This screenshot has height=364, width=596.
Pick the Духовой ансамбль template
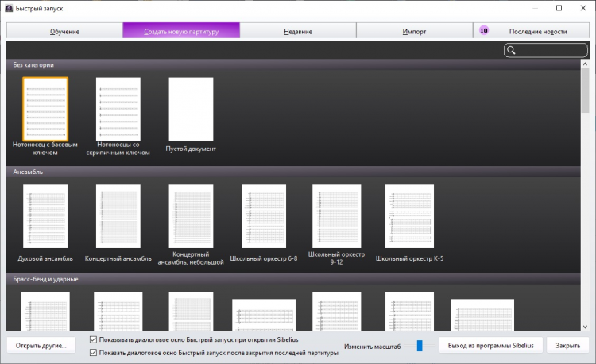click(45, 216)
